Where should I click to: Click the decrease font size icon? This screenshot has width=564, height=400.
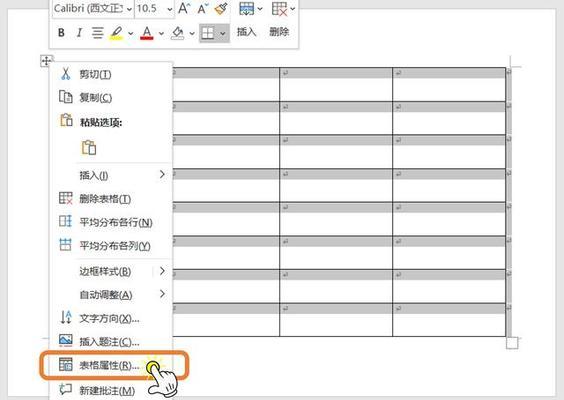(203, 9)
